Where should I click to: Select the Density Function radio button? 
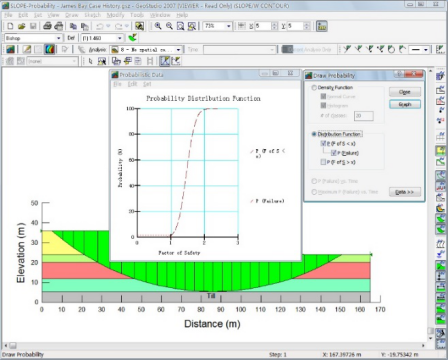pos(314,88)
